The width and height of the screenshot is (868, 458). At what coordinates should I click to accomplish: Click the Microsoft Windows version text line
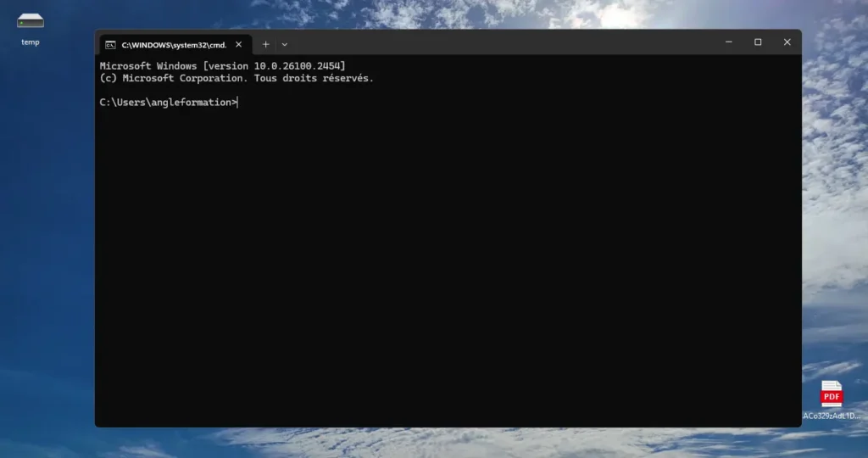click(x=223, y=66)
